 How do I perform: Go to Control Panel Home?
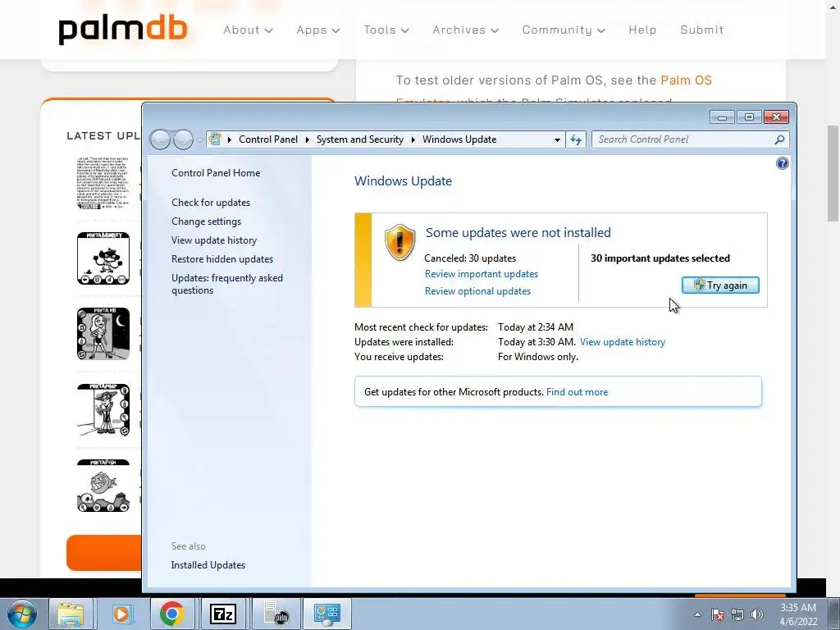[x=216, y=173]
